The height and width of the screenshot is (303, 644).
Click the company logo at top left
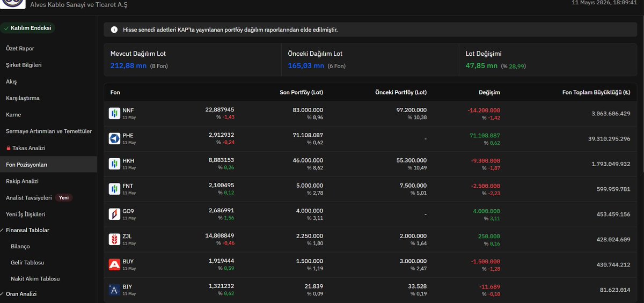pos(12,4)
